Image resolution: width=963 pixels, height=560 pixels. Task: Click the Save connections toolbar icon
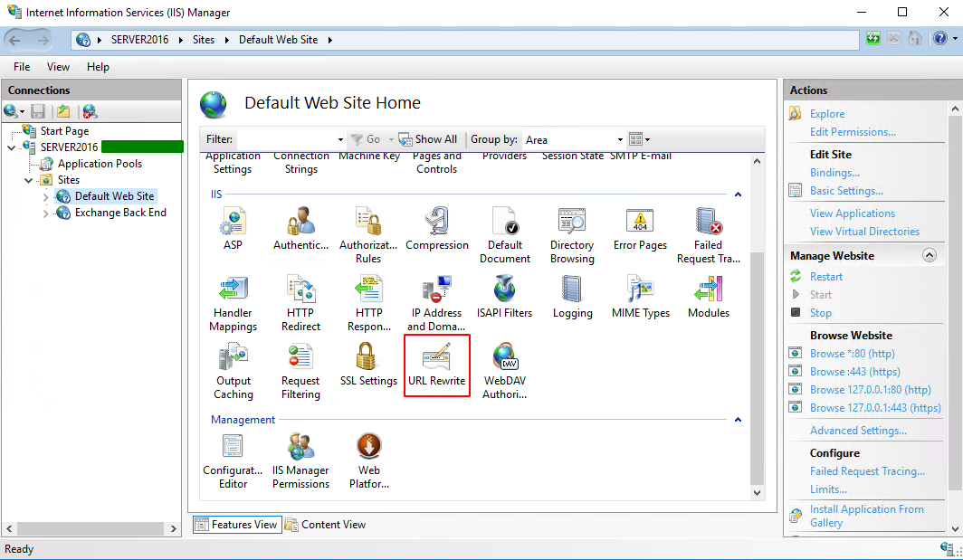(x=38, y=111)
